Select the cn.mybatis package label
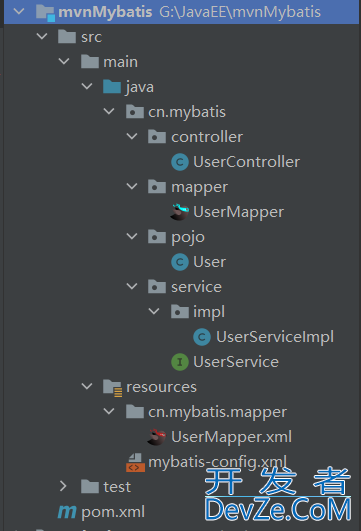The width and height of the screenshot is (361, 531). 187,112
